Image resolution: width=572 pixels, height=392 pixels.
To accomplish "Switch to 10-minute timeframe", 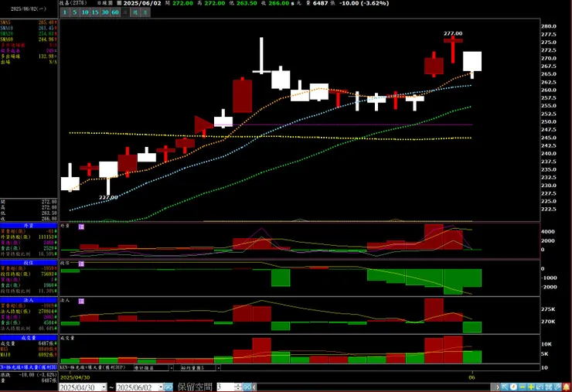I will 85,12.
